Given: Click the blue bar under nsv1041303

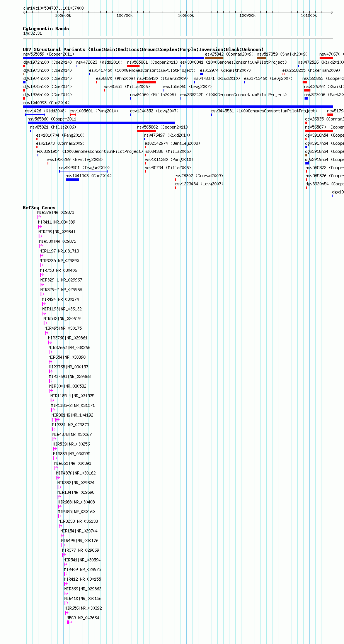Looking at the screenshot, I should [x=72, y=180].
